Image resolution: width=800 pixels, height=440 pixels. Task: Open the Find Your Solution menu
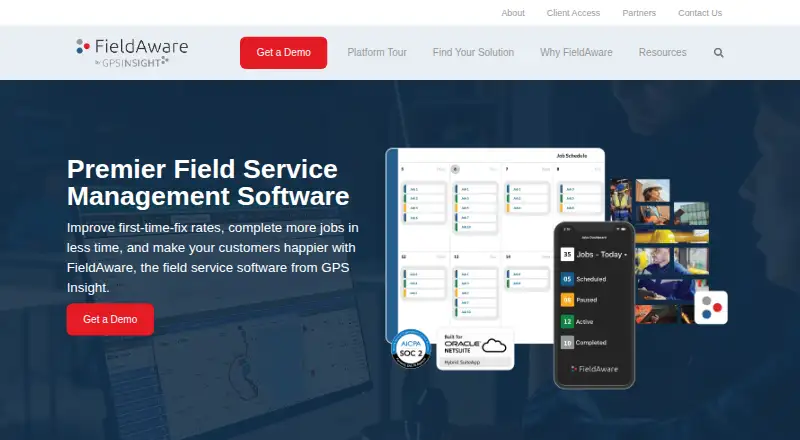click(473, 53)
